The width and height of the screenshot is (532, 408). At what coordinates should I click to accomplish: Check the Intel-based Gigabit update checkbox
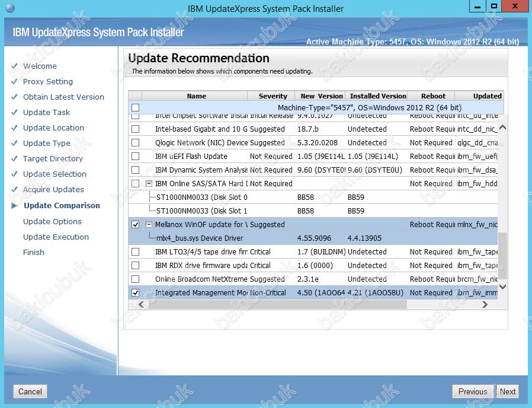[x=136, y=129]
